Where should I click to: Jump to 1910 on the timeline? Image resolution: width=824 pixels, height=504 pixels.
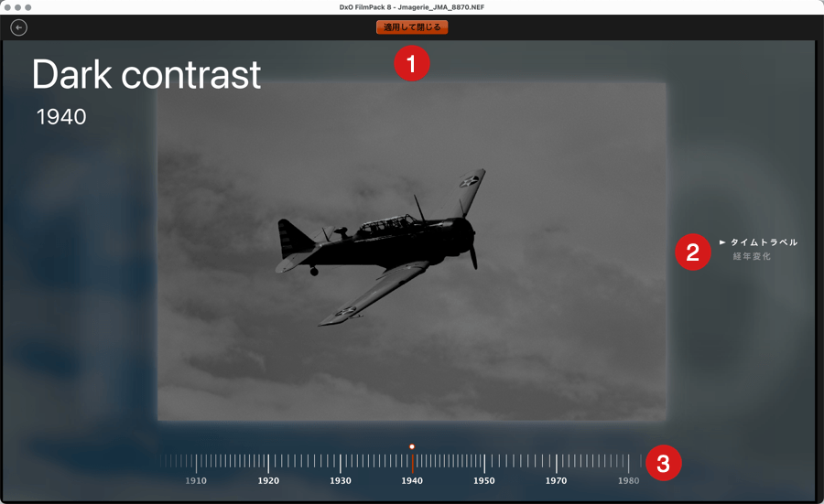point(196,480)
